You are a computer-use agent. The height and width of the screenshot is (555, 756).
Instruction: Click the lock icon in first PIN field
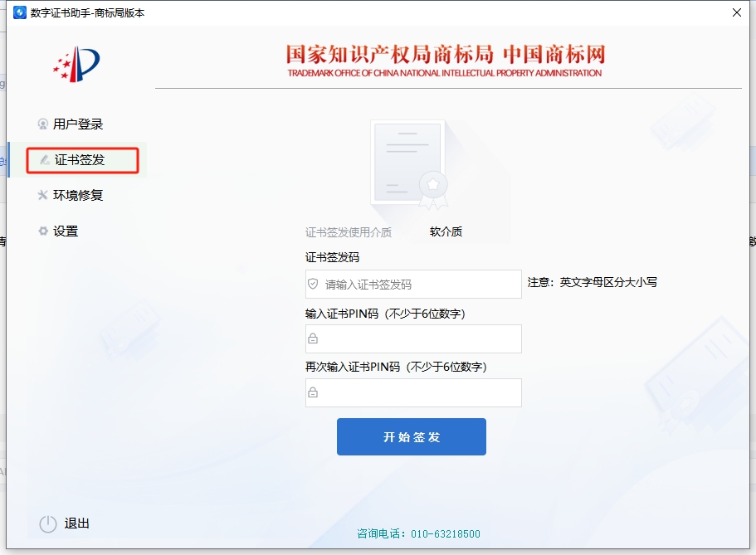(313, 338)
